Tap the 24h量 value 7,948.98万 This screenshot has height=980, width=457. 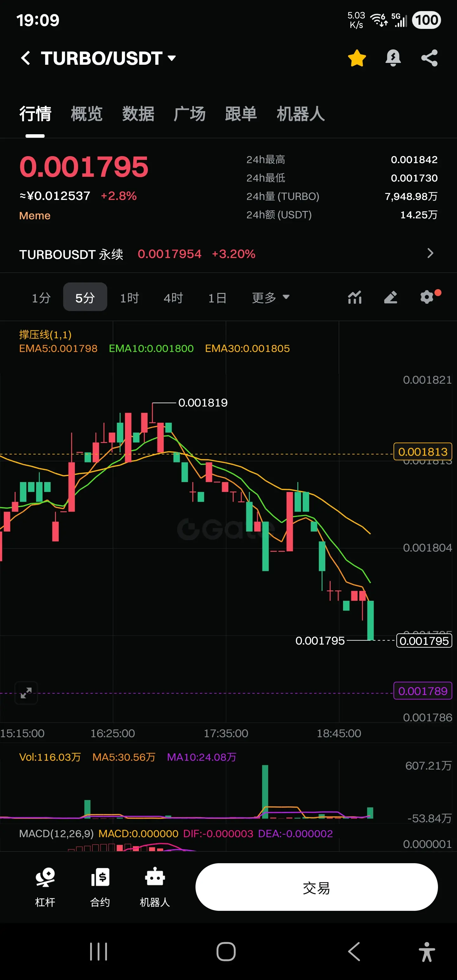[411, 196]
